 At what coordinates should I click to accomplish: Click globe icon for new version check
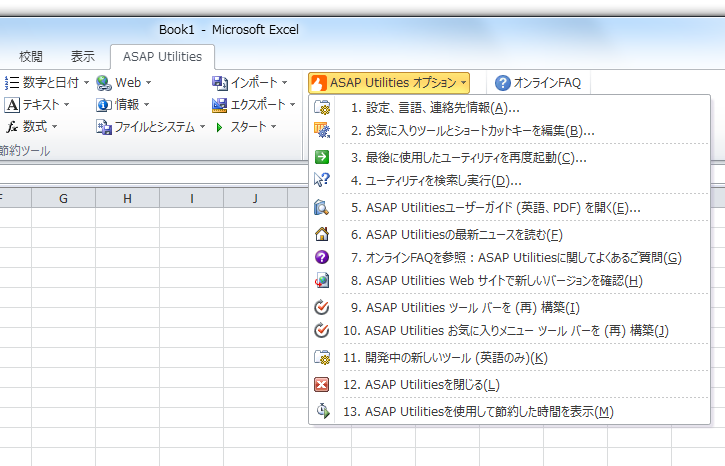322,280
